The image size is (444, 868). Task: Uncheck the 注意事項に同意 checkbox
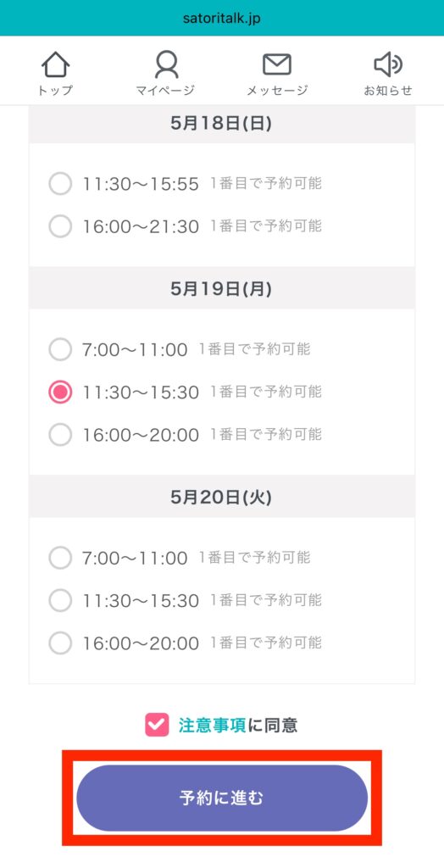pyautogui.click(x=157, y=725)
